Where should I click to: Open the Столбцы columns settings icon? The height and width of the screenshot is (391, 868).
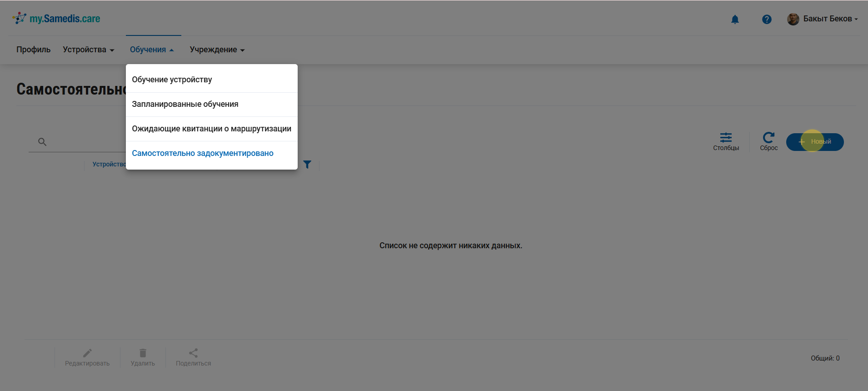(x=726, y=138)
